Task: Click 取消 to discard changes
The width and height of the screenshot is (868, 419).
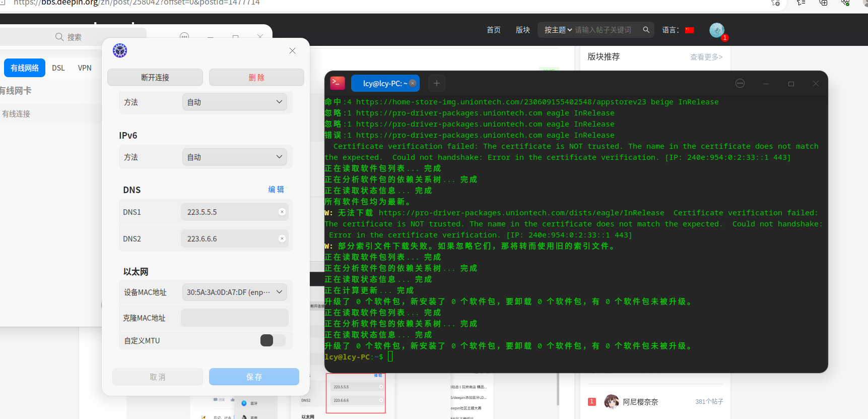Action: click(x=158, y=377)
